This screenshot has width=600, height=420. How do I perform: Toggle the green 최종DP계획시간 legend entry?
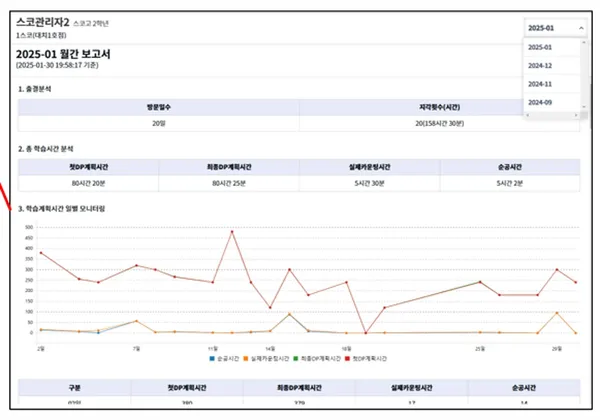click(x=317, y=359)
